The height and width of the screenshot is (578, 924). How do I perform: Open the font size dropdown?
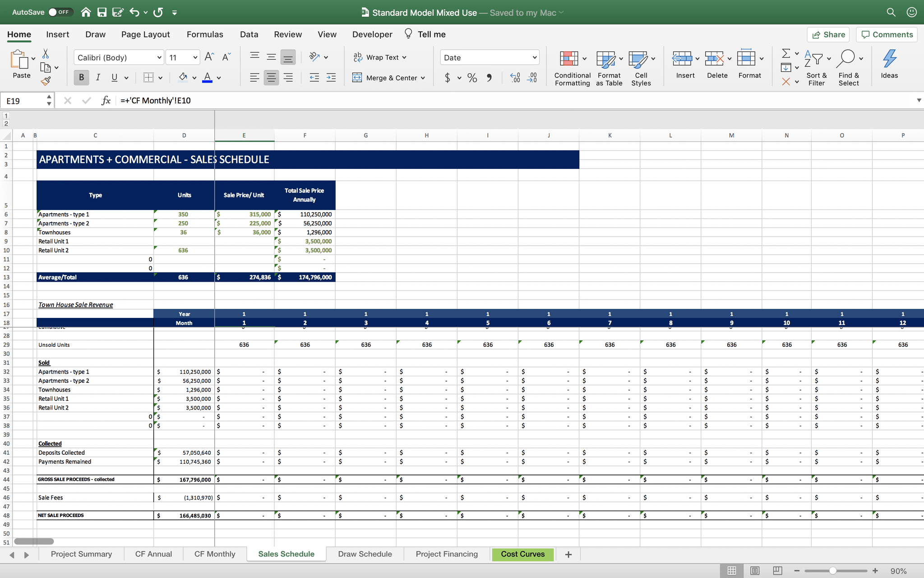tap(195, 57)
